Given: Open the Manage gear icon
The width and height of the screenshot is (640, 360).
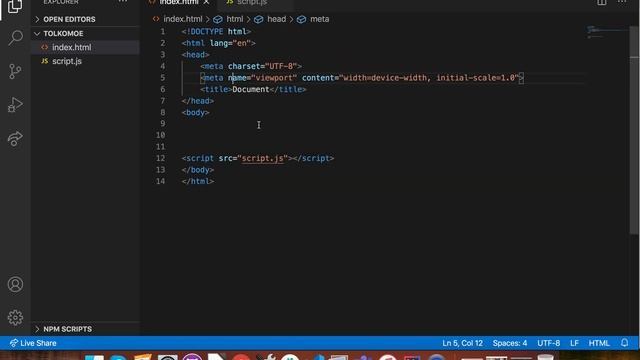Looking at the screenshot, I should tap(15, 317).
